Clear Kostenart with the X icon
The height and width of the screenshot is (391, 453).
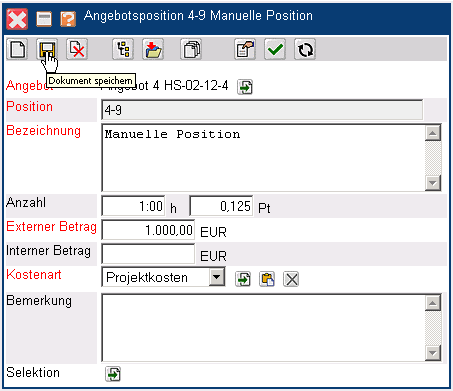coord(291,279)
